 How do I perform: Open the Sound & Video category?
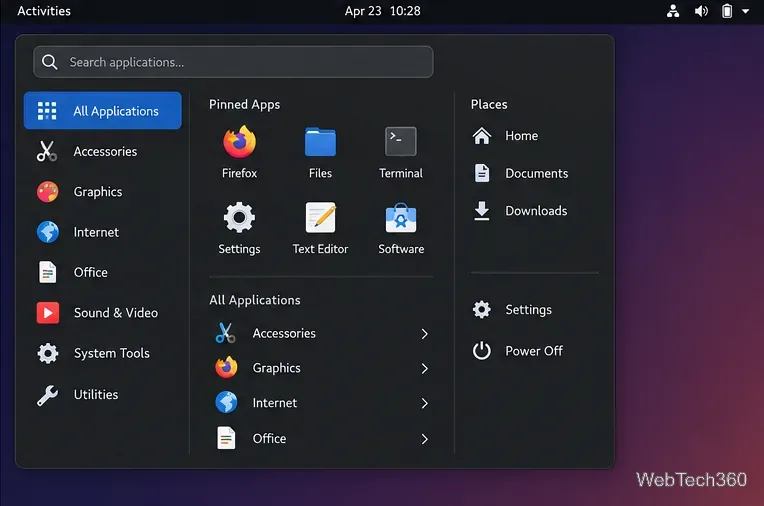tap(103, 312)
